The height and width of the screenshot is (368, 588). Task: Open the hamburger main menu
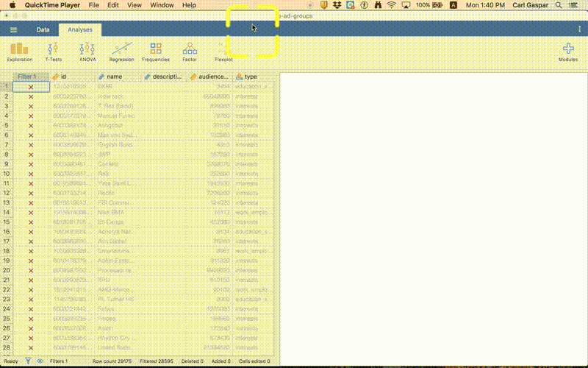(13, 29)
